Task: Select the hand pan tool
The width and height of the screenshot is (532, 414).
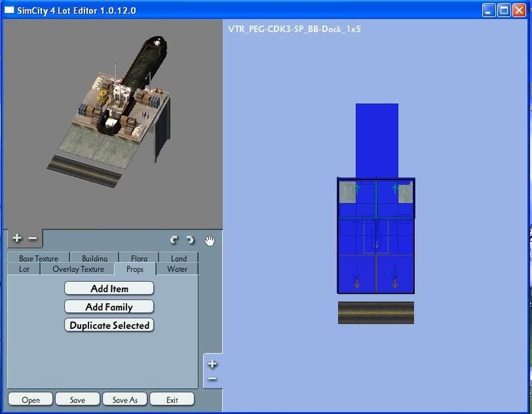Action: pos(209,241)
